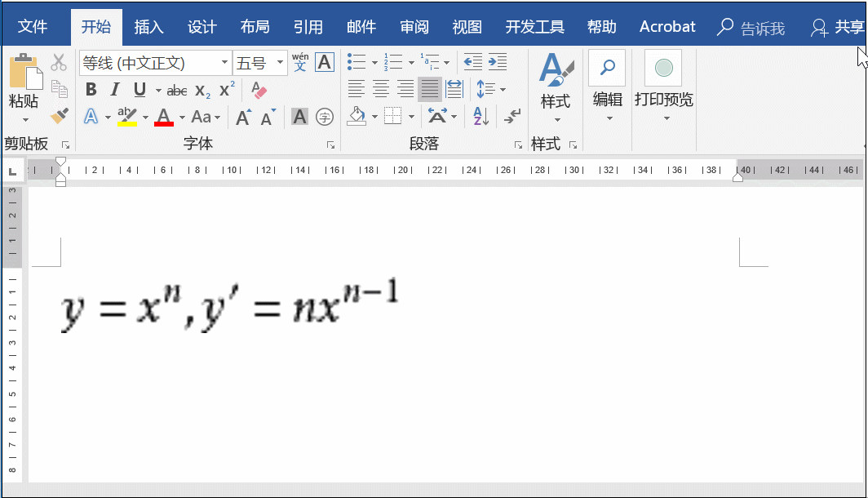Toggle center paragraph alignment
This screenshot has height=498, width=868.
[379, 89]
